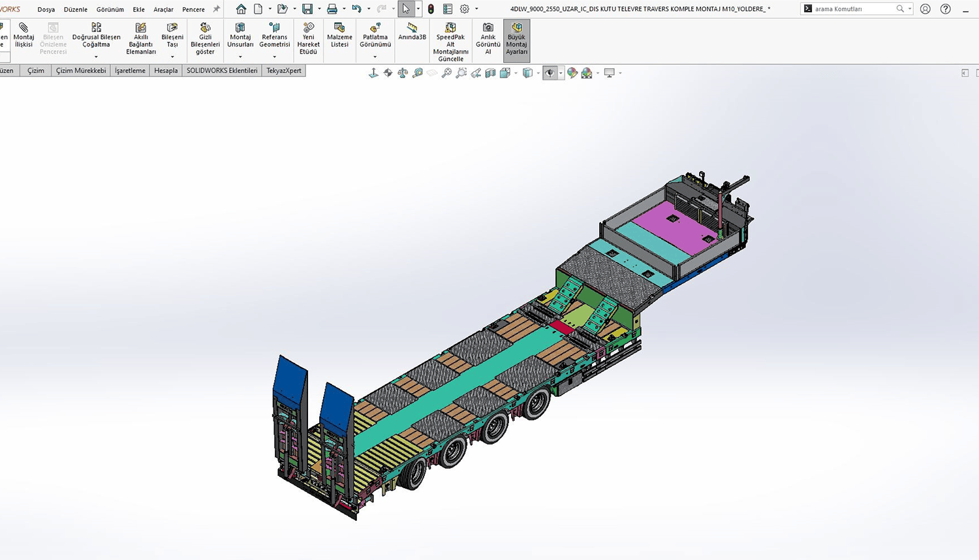Switch to the Hesapla tab
The height and width of the screenshot is (560, 979).
tap(166, 70)
